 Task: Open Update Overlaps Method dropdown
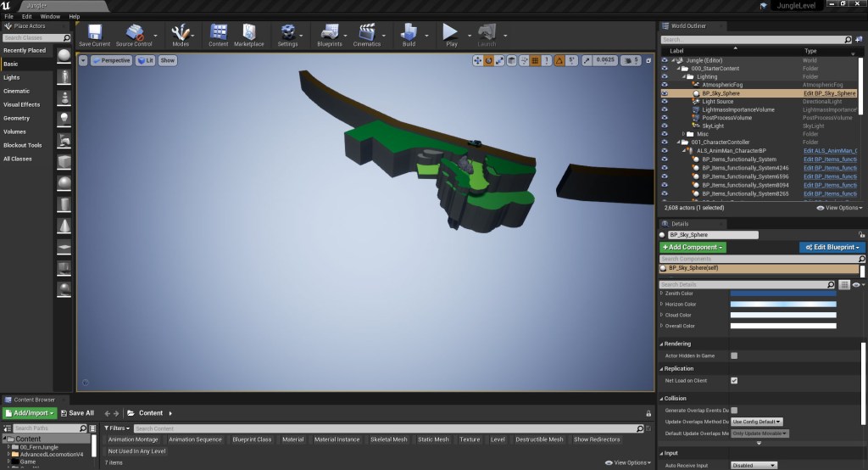click(757, 422)
